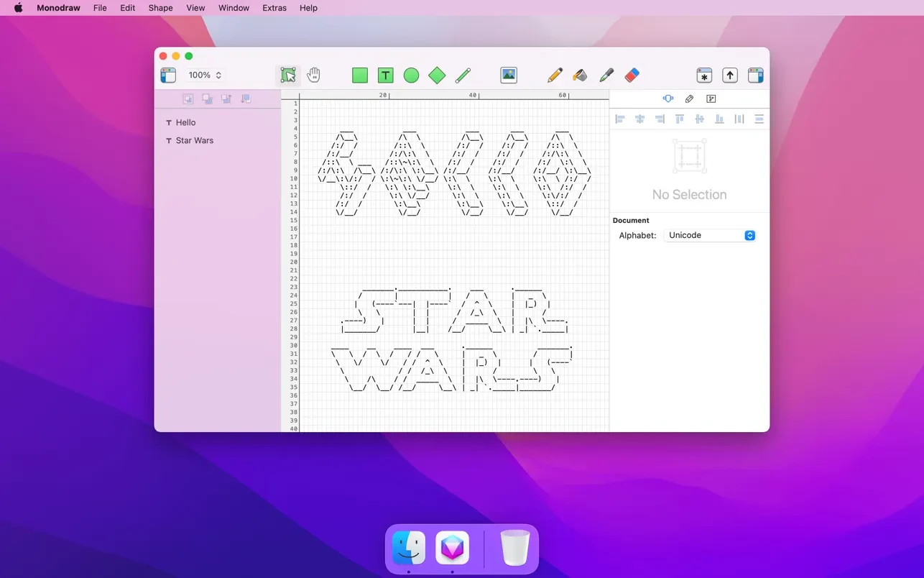Select the Pencil drawing tool

[x=555, y=75]
